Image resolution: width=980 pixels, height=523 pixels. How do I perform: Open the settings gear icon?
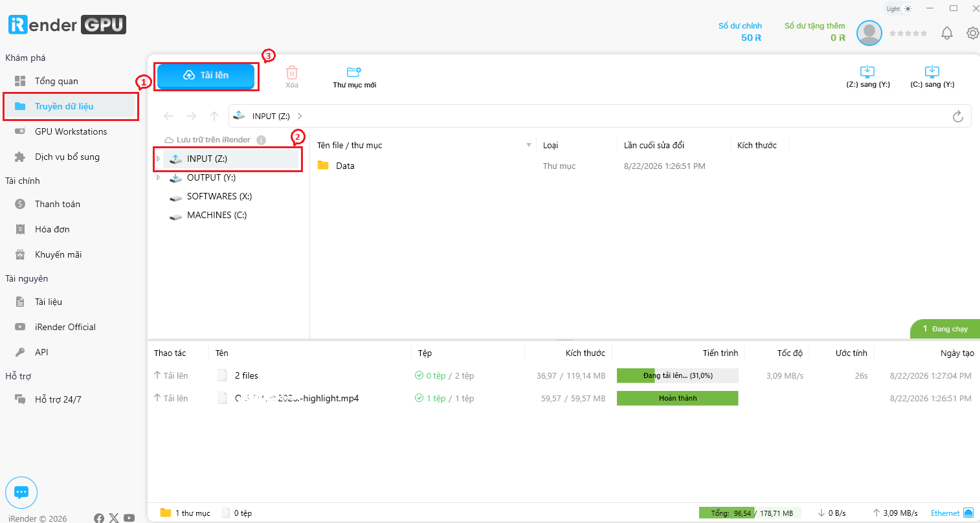tap(972, 33)
